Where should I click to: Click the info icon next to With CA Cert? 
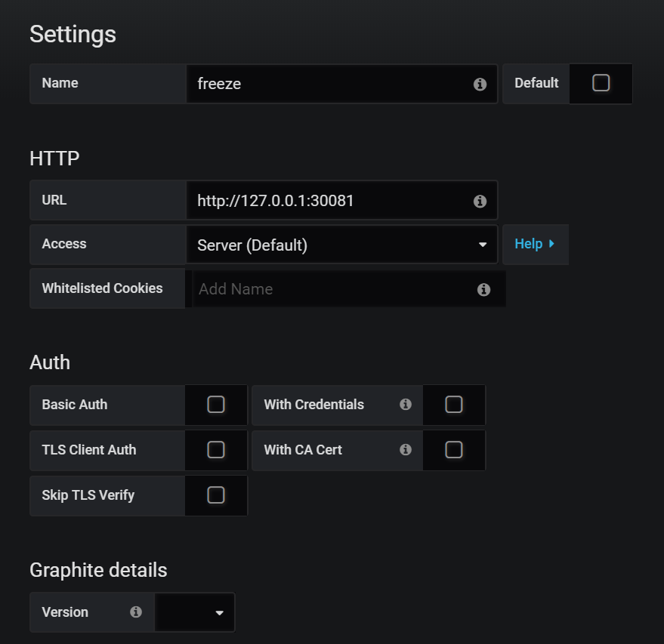(x=406, y=450)
